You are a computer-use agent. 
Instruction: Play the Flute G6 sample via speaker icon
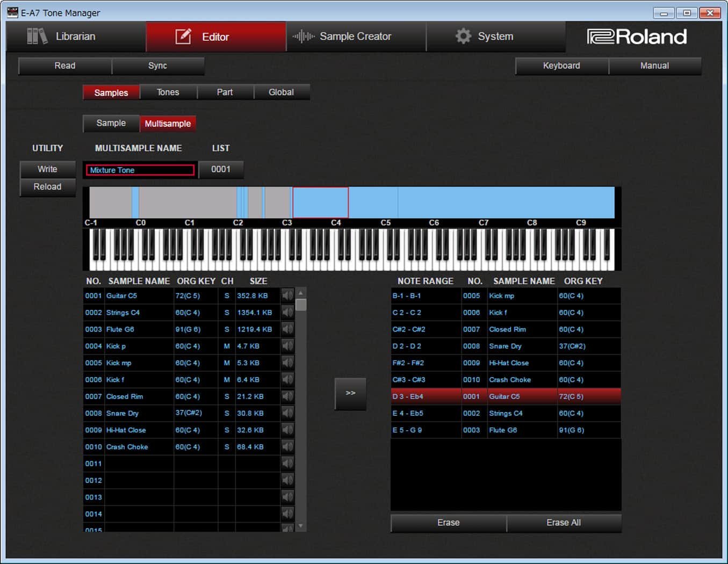(x=287, y=329)
